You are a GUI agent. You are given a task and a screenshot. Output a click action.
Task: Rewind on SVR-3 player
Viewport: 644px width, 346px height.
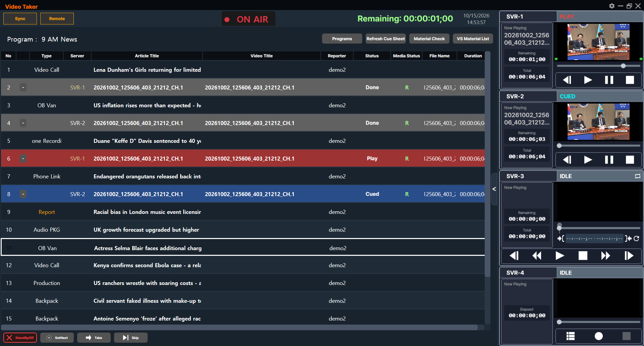pyautogui.click(x=537, y=256)
